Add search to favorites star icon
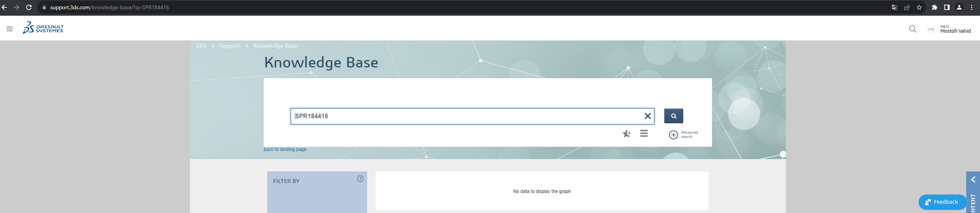The image size is (980, 213). [x=626, y=134]
